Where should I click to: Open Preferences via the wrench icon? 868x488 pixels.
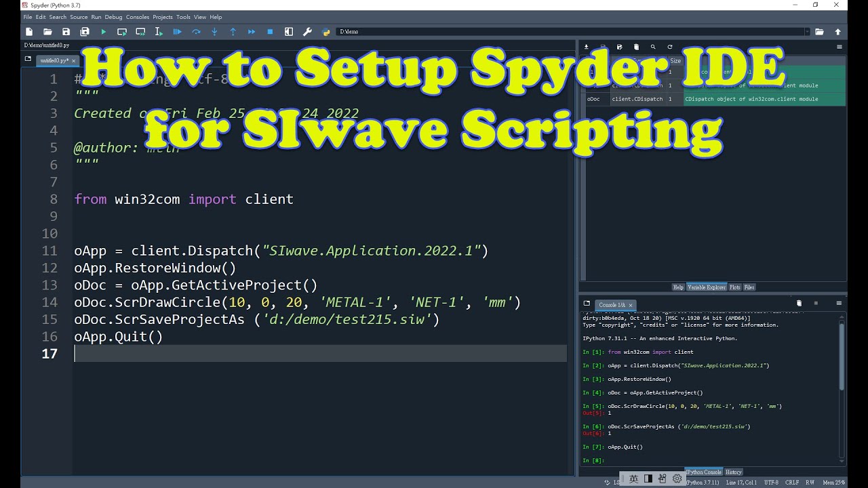coord(307,32)
